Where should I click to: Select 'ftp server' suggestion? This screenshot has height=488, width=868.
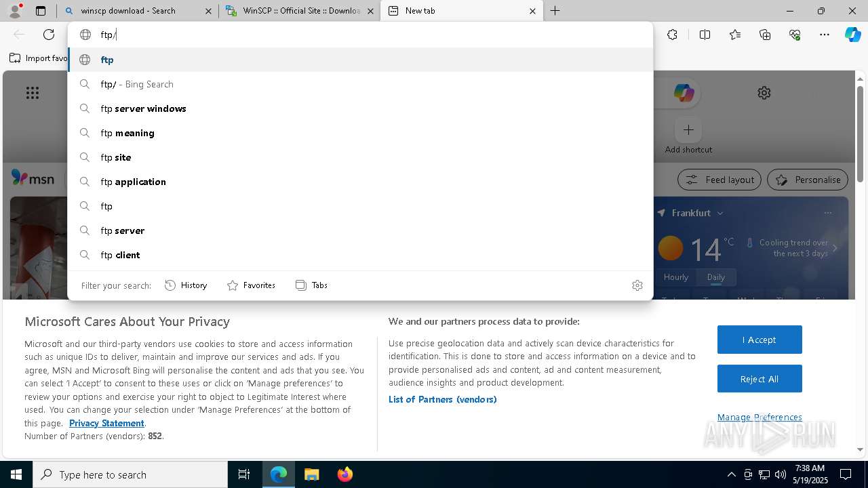360,230
